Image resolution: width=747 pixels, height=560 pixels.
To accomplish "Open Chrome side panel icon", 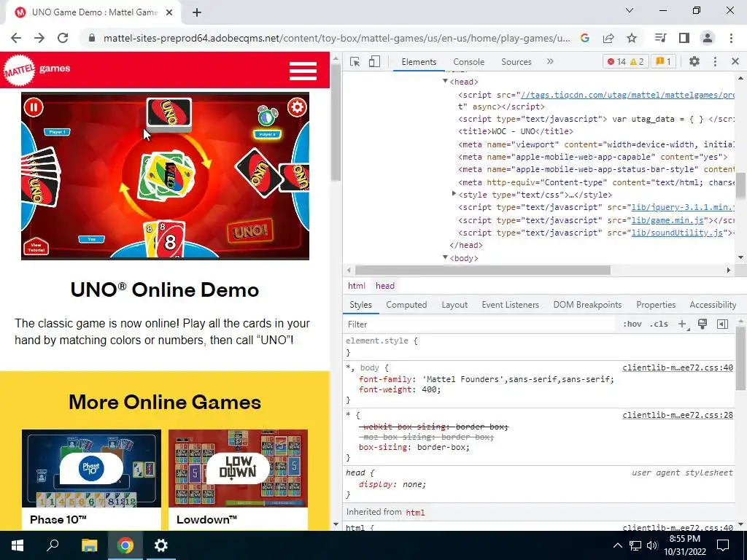I will coord(684,38).
